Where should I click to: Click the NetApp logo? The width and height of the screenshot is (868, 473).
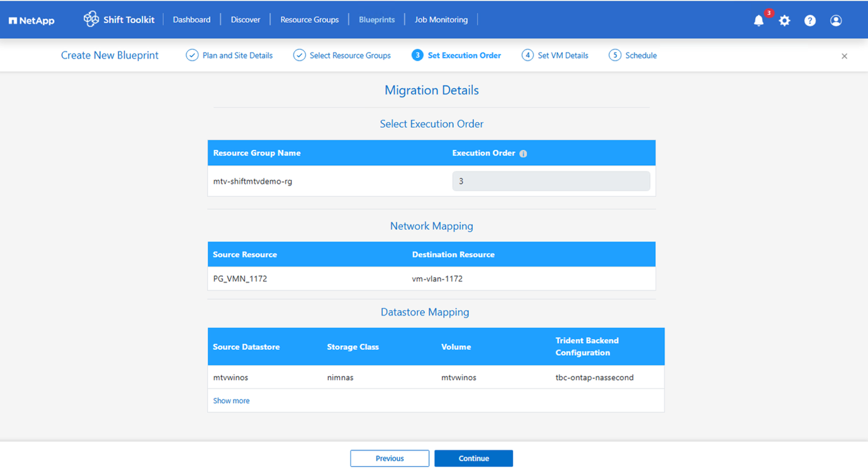[x=31, y=20]
